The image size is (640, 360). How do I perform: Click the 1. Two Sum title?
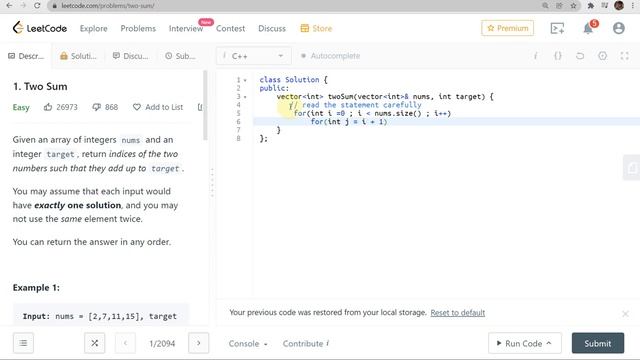point(40,87)
